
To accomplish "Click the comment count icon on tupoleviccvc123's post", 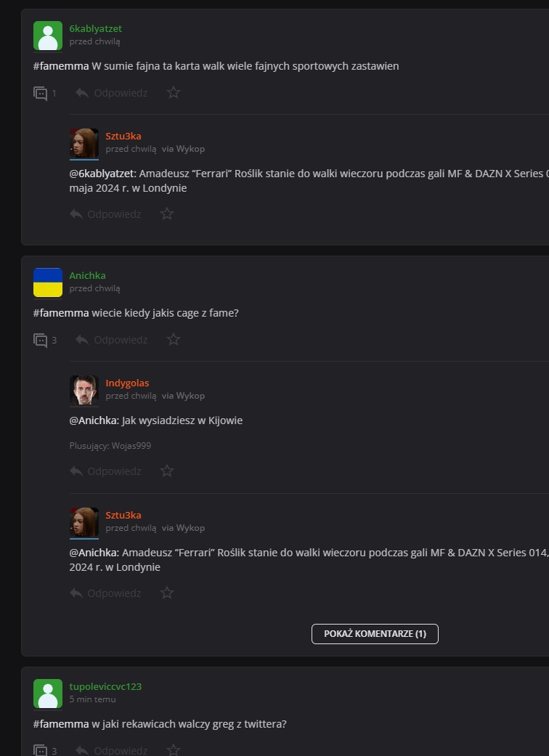I will [41, 750].
